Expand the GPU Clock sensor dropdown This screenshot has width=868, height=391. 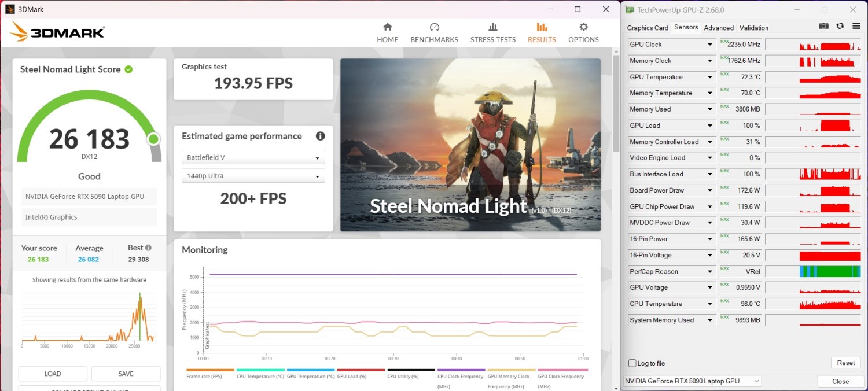[x=710, y=45]
